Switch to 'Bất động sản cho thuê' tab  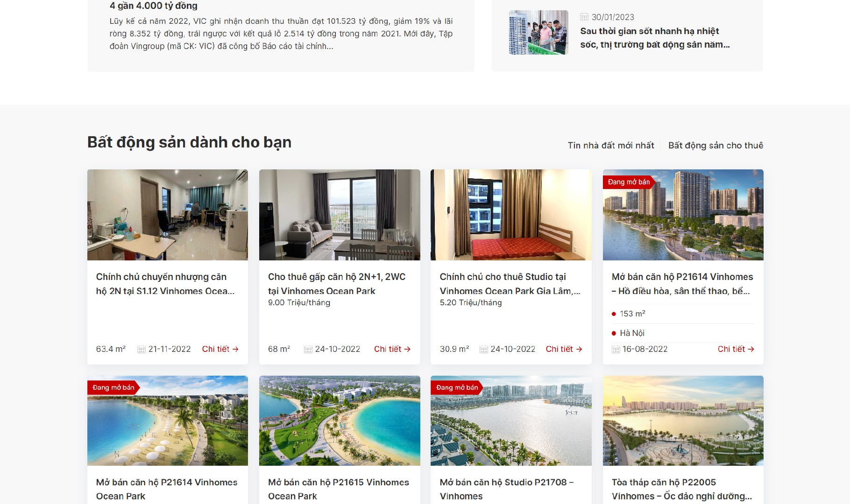tap(715, 145)
